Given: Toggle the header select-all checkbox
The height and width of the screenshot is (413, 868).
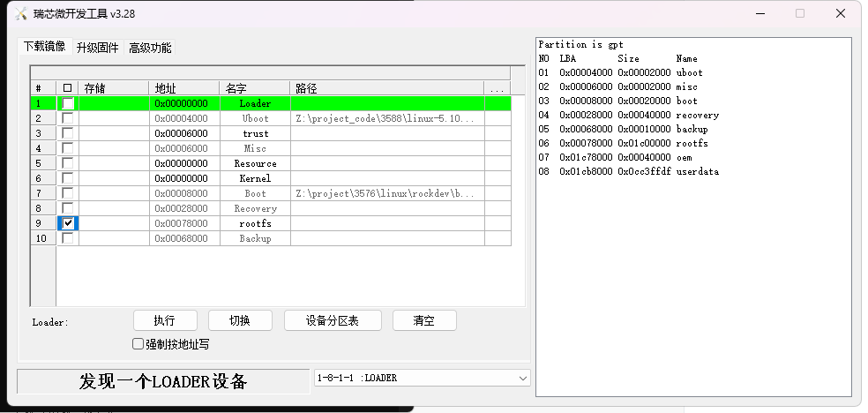Looking at the screenshot, I should (x=68, y=88).
